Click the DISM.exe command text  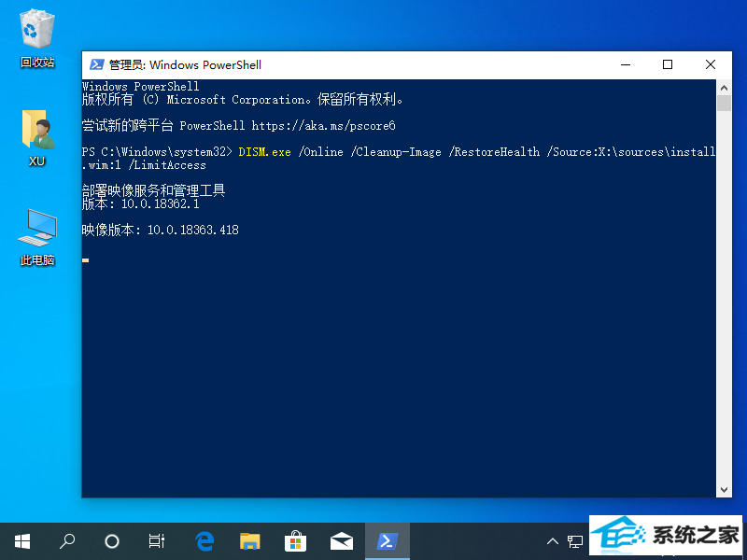[x=264, y=152]
